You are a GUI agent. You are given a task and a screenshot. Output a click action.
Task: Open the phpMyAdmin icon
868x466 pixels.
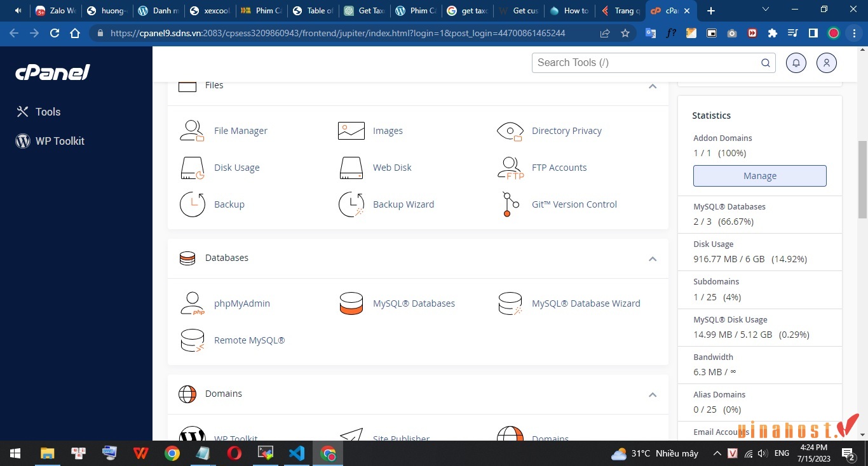[192, 303]
